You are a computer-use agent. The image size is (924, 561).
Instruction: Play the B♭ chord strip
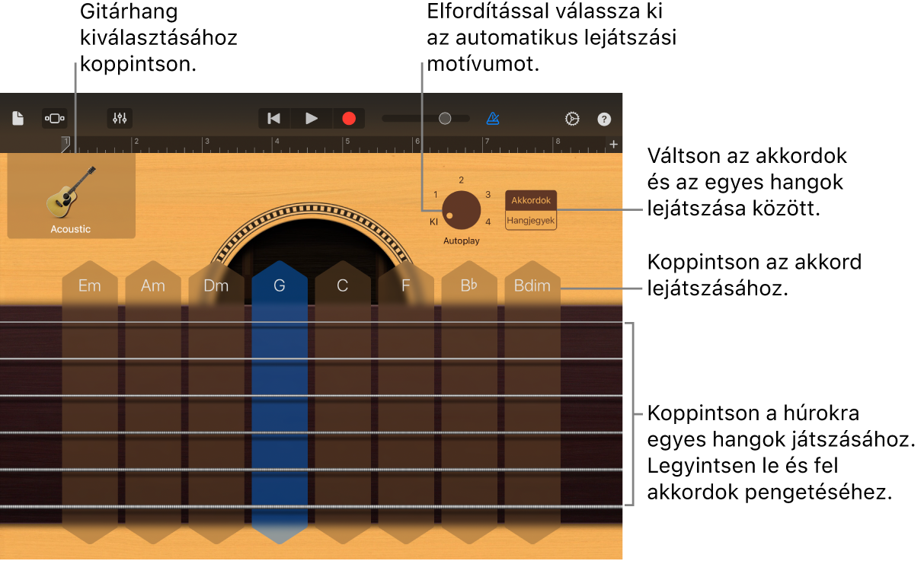click(469, 401)
